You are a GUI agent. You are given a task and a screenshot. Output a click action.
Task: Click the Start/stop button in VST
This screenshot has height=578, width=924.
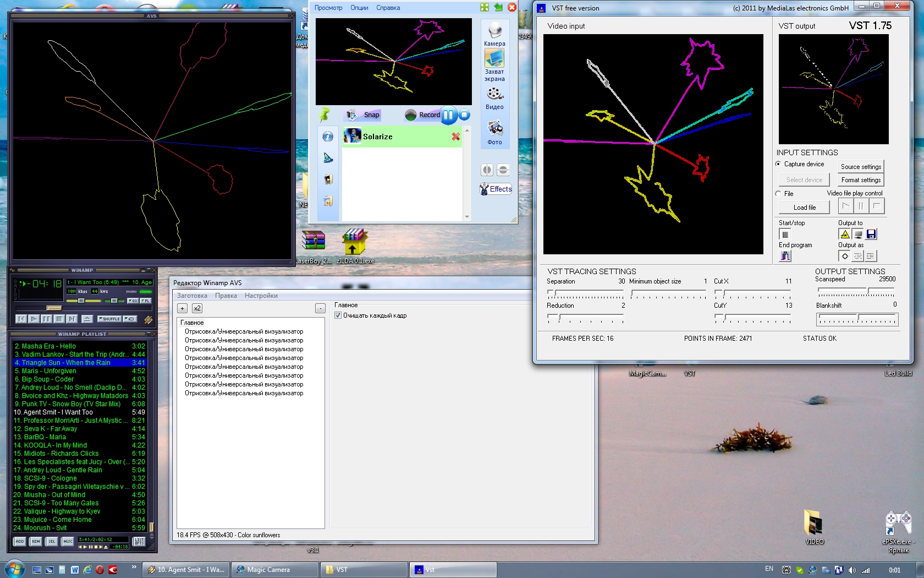pos(785,235)
